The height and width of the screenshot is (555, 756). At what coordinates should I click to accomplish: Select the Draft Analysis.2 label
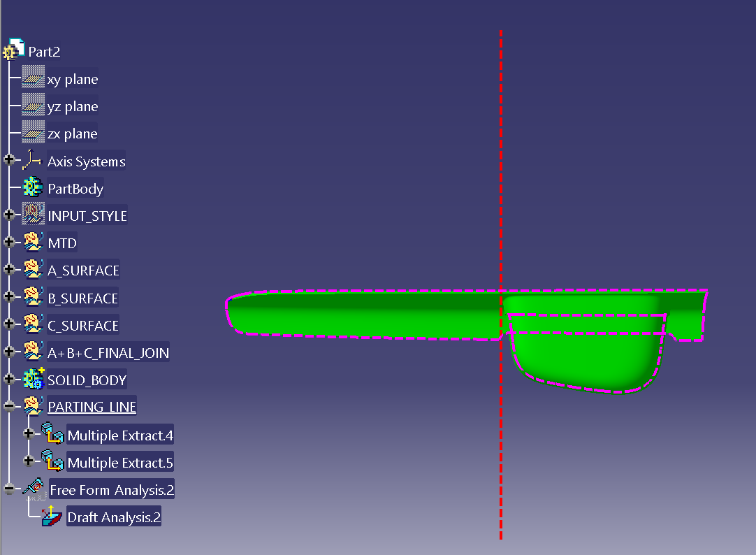[114, 517]
